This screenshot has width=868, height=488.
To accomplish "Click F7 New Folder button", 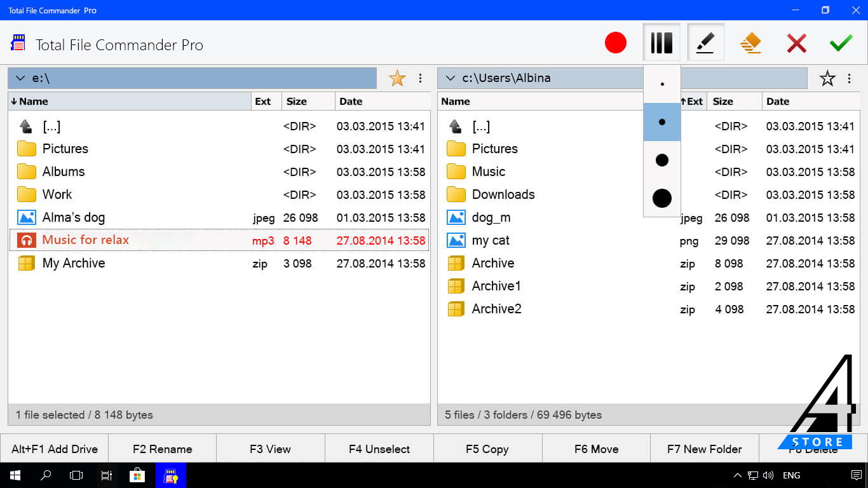I will tap(705, 449).
